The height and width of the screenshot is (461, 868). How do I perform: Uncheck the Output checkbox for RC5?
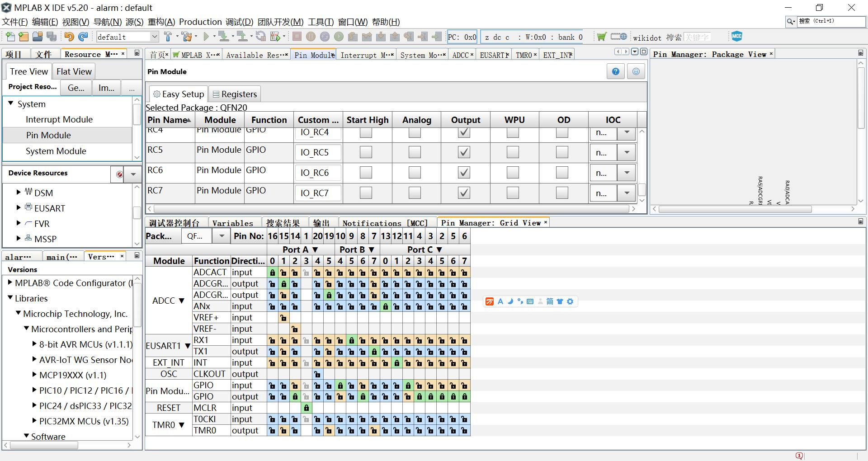[464, 152]
